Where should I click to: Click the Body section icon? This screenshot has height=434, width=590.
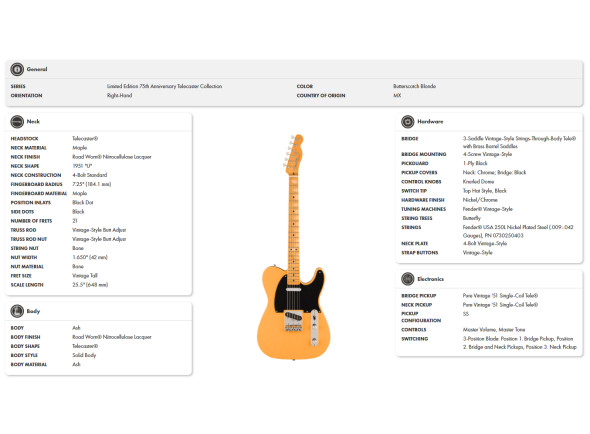click(x=17, y=311)
